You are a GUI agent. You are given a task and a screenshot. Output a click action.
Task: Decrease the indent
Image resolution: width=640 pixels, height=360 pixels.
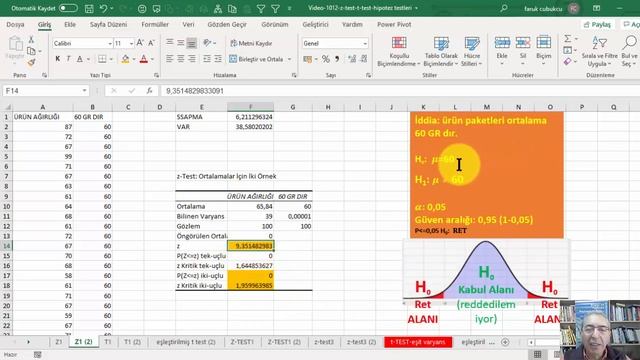coord(207,59)
